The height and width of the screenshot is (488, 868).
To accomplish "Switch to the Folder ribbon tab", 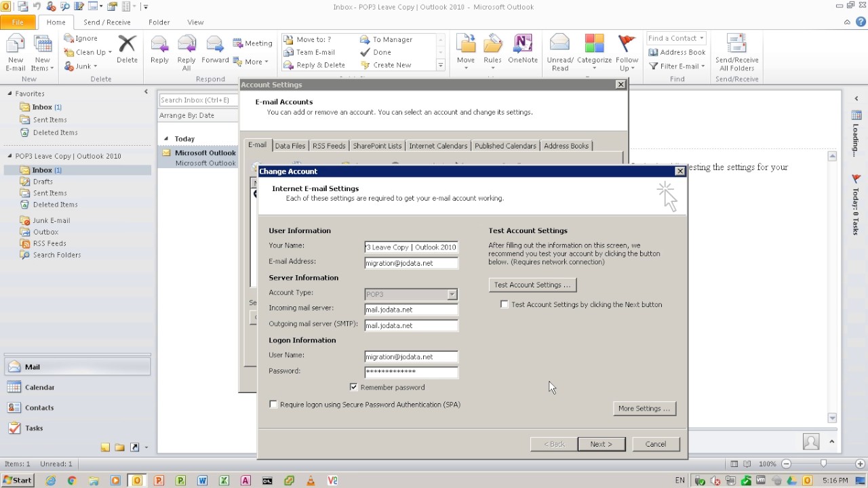I will point(159,22).
